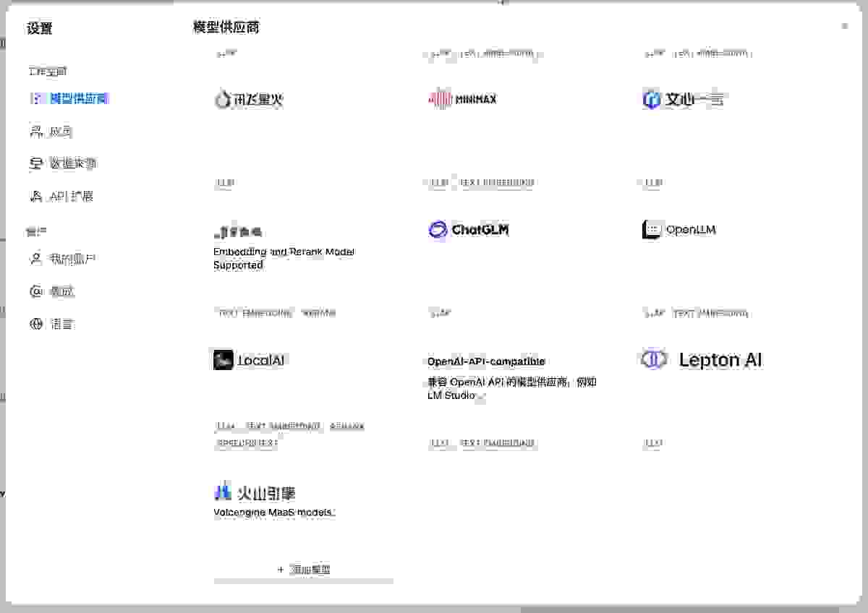Click the 数据来源 data source icon
The image size is (868, 613).
pos(36,164)
